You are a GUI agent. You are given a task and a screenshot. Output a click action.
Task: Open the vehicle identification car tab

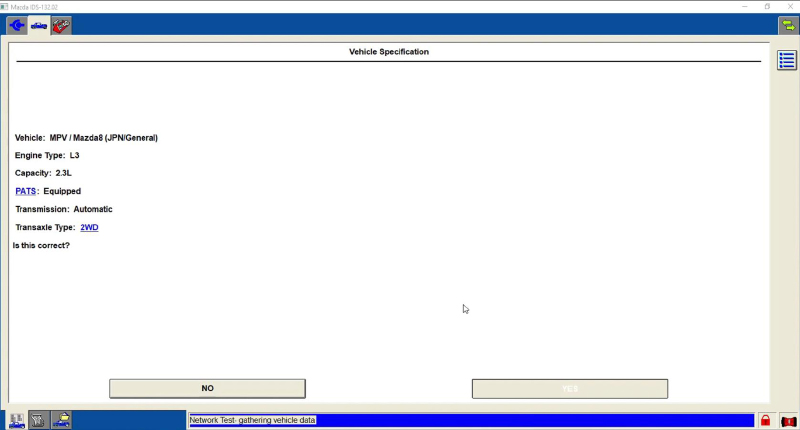pyautogui.click(x=39, y=25)
